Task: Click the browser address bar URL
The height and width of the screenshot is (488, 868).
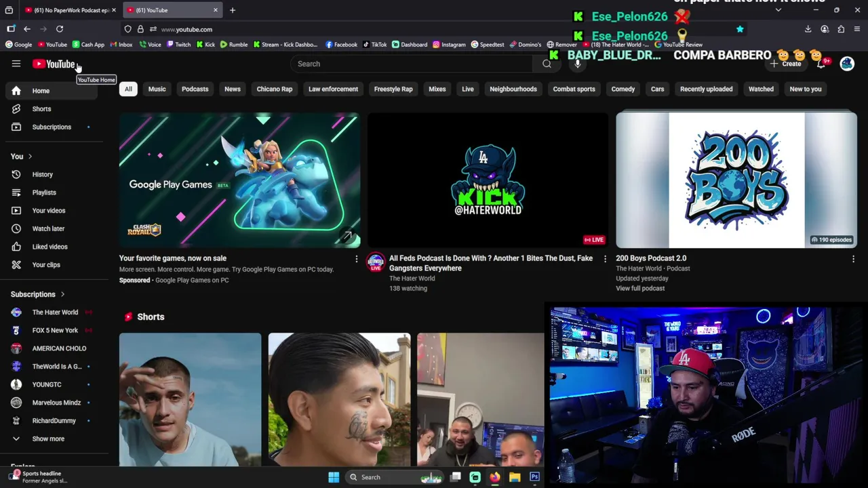Action: coord(186,29)
